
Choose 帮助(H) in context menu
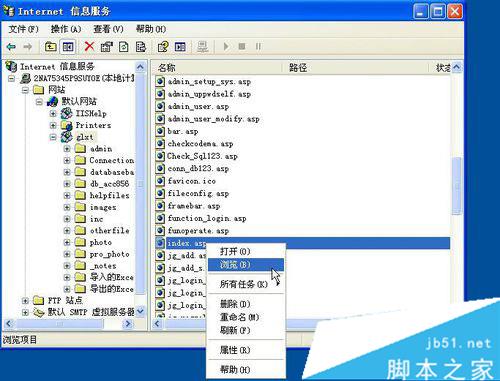pyautogui.click(x=246, y=370)
